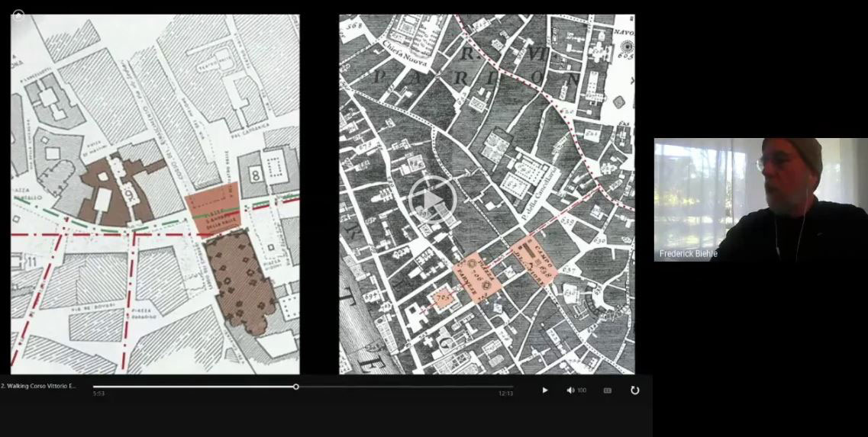Click the left street plan map image
The width and height of the screenshot is (868, 437).
[x=156, y=194]
